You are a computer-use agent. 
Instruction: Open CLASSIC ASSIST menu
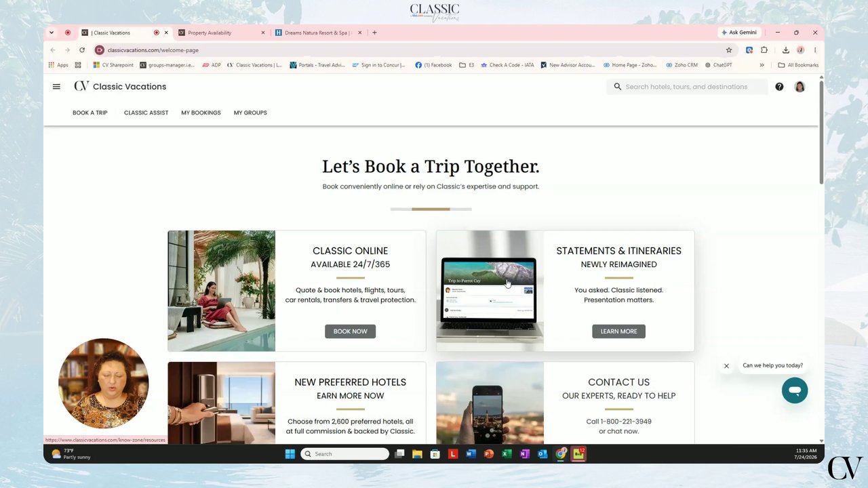click(146, 113)
